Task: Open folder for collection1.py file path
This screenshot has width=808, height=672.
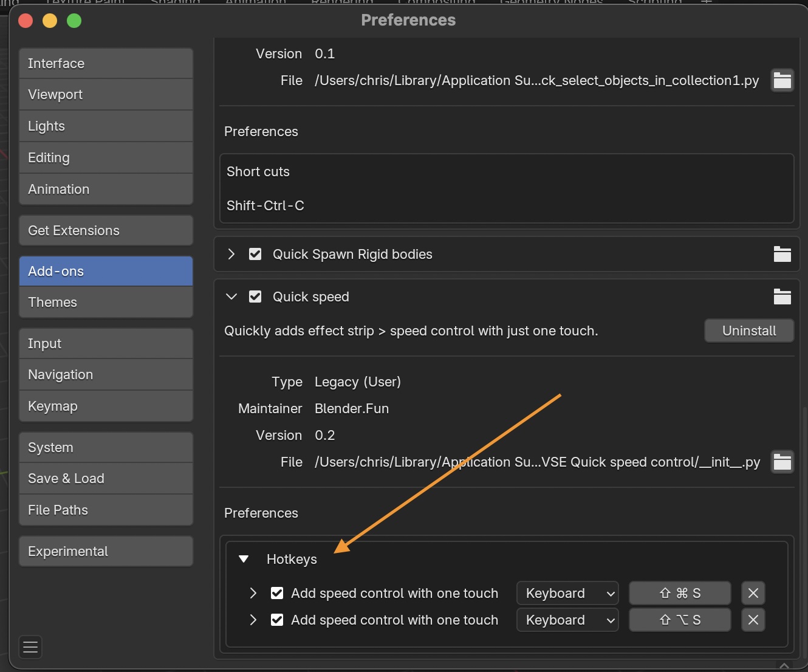Action: coord(782,80)
